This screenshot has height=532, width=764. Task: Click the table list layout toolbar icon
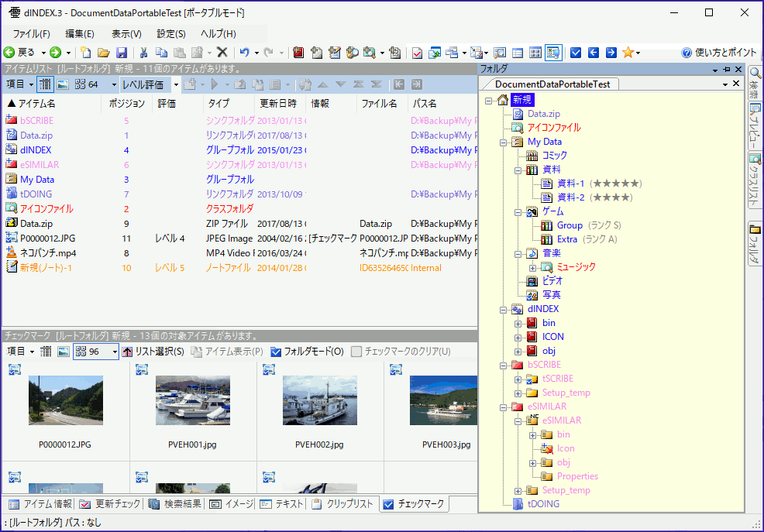tap(518, 53)
